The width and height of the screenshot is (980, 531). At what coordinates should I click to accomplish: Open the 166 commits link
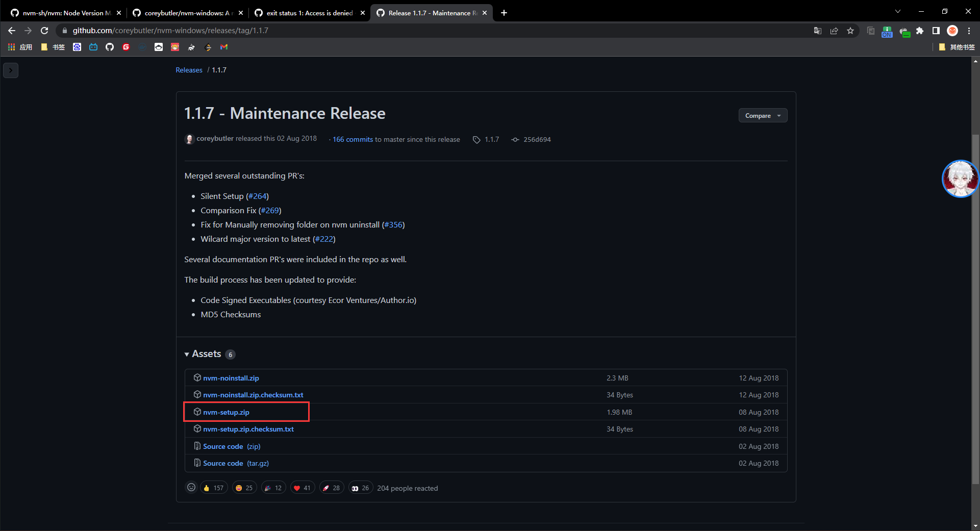pyautogui.click(x=353, y=139)
